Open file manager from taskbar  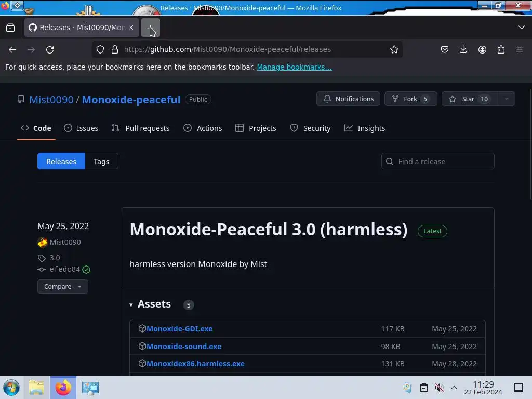tap(36, 388)
